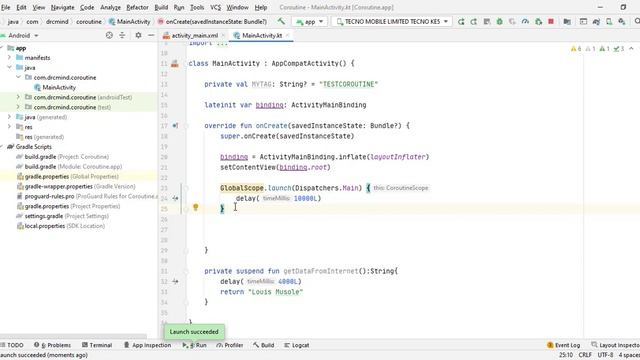Open the Build menu
The image size is (640, 360).
[x=161, y=7]
